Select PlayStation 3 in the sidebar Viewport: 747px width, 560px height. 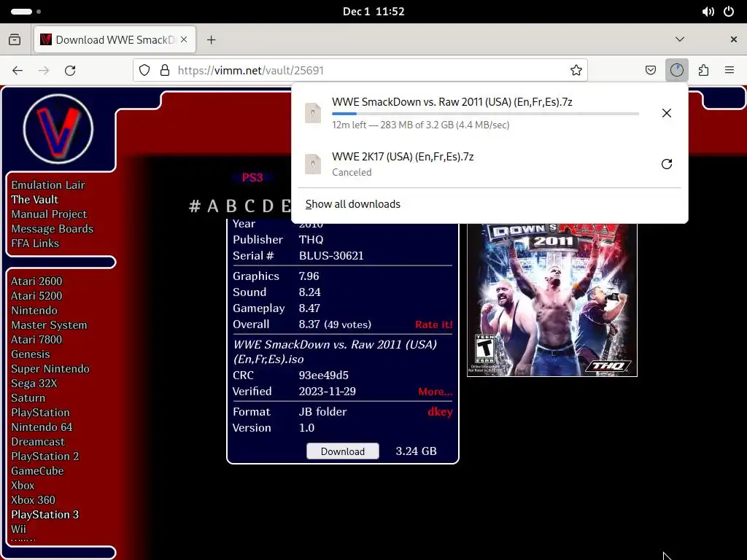pyautogui.click(x=44, y=515)
